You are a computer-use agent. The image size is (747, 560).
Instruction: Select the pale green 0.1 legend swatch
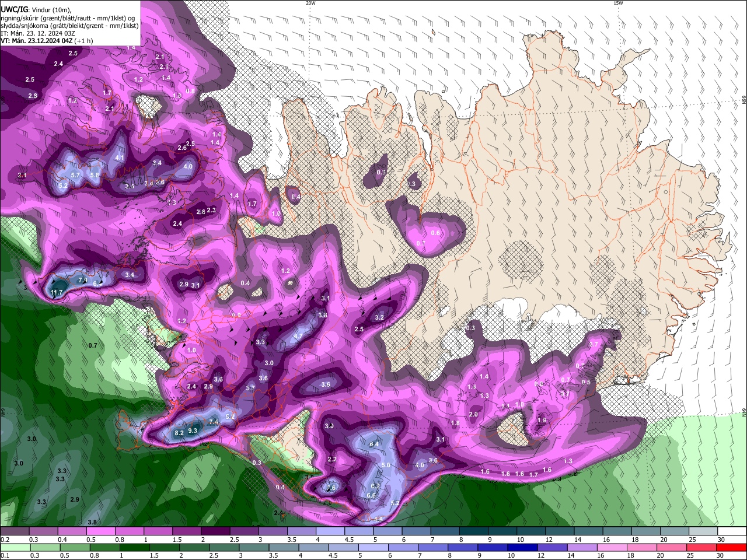[x=15, y=547]
